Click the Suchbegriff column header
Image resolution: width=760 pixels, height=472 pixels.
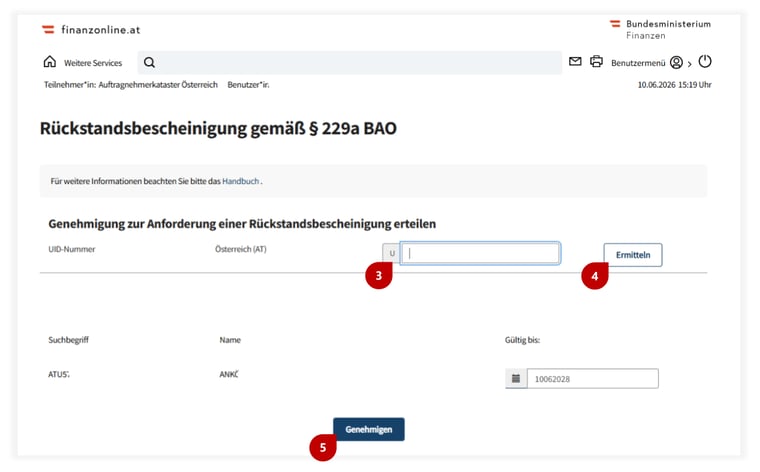click(68, 340)
